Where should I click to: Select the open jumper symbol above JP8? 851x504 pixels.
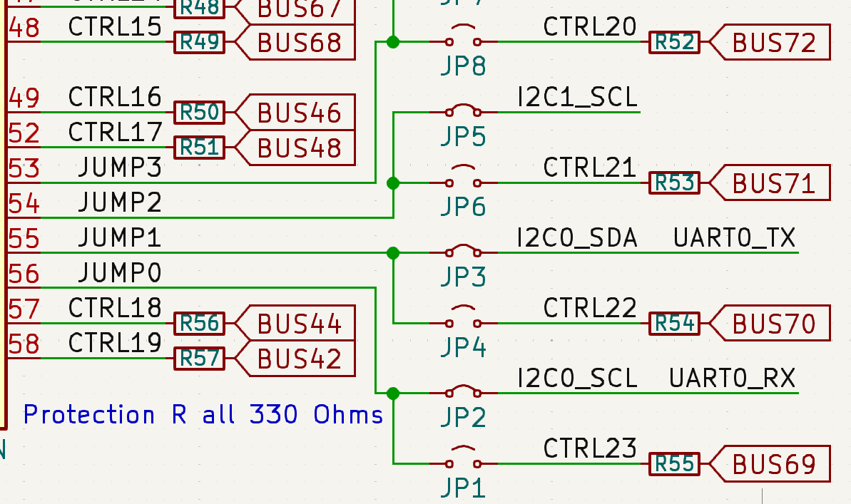click(x=464, y=39)
